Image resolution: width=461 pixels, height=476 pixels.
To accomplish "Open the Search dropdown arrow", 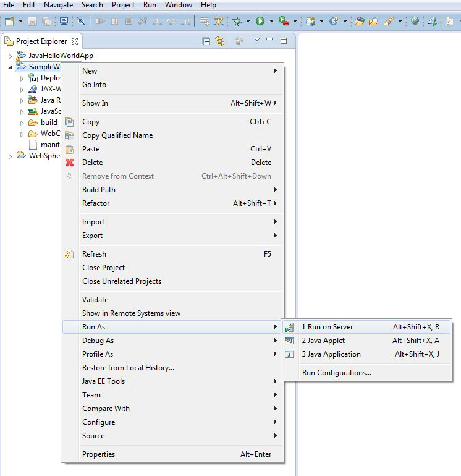I will click(400, 21).
